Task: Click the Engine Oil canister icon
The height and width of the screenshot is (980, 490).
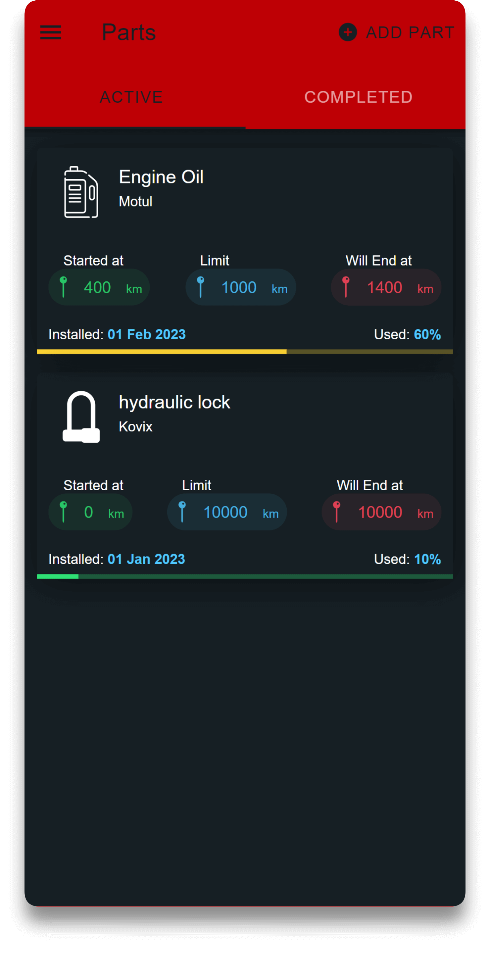Action: click(x=81, y=192)
